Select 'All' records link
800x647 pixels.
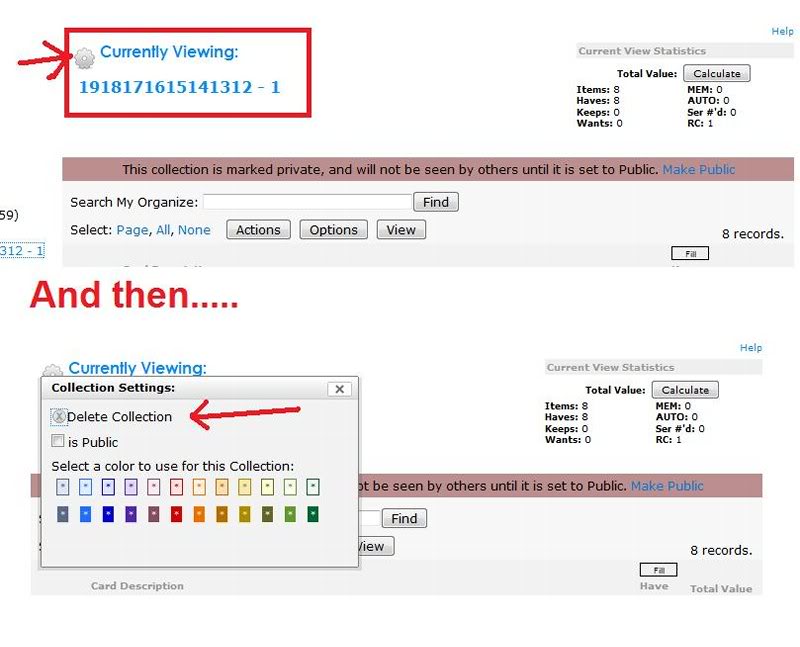click(x=164, y=230)
